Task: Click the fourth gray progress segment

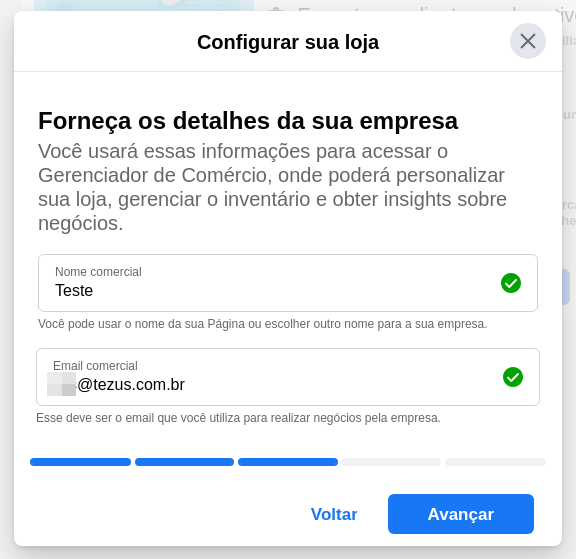Action: [391, 462]
